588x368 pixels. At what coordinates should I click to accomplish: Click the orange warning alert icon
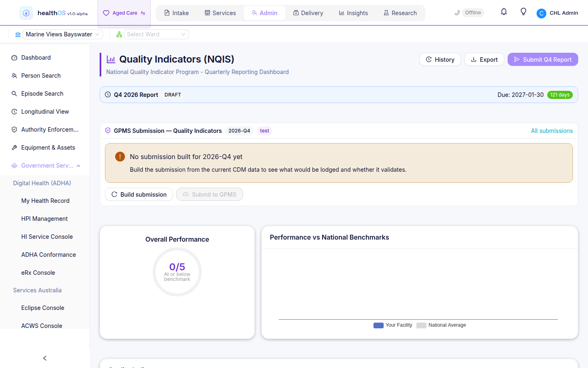point(120,157)
